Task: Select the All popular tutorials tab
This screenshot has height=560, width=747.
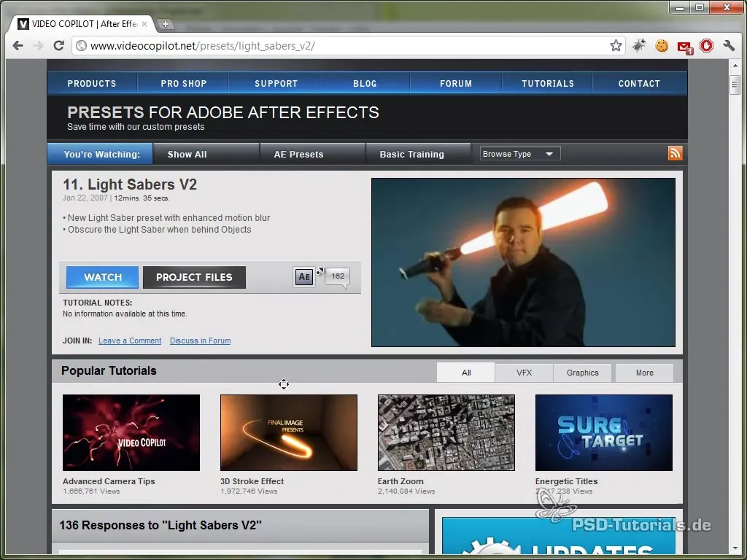Action: tap(466, 373)
